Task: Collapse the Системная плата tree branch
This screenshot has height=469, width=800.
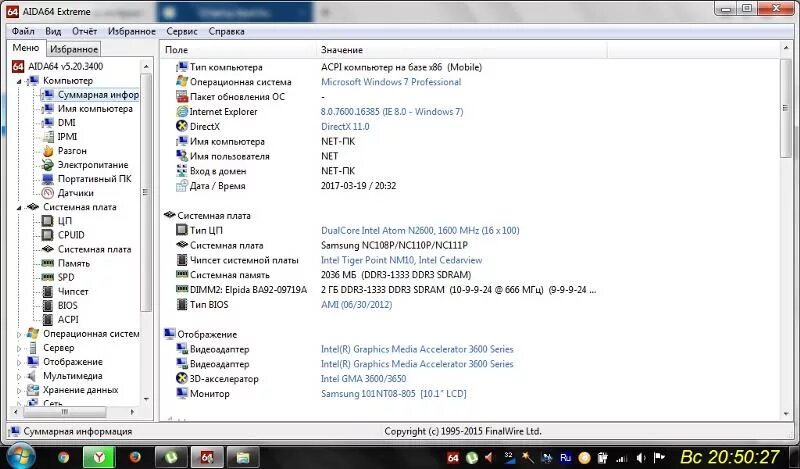Action: [19, 208]
